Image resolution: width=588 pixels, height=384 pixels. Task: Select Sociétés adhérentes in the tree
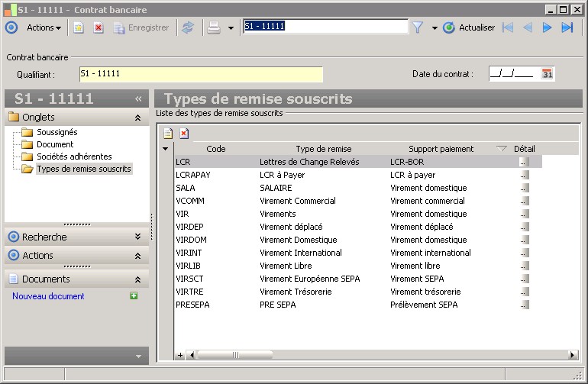(74, 157)
